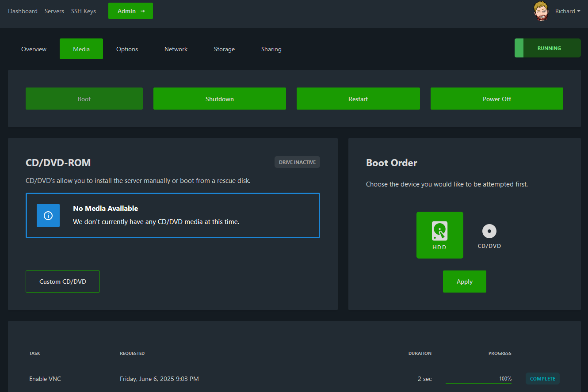Open the Admin area button
588x392 pixels.
coord(130,11)
